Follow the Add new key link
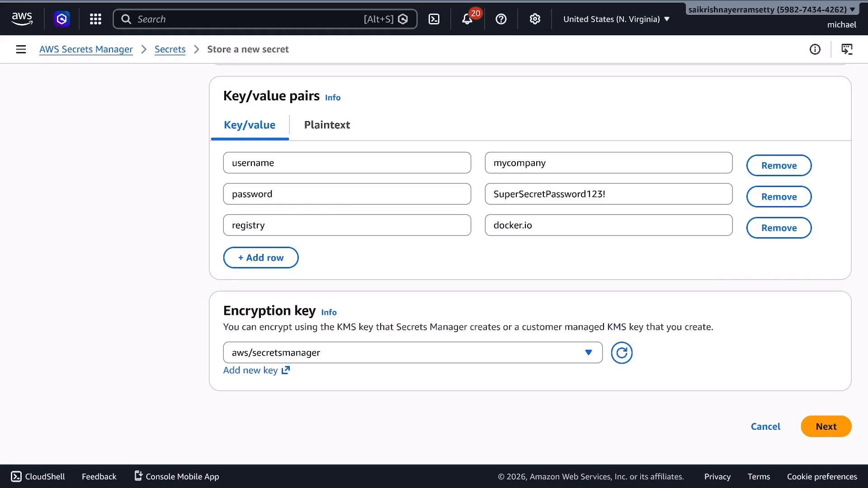The image size is (868, 488). coord(256,371)
